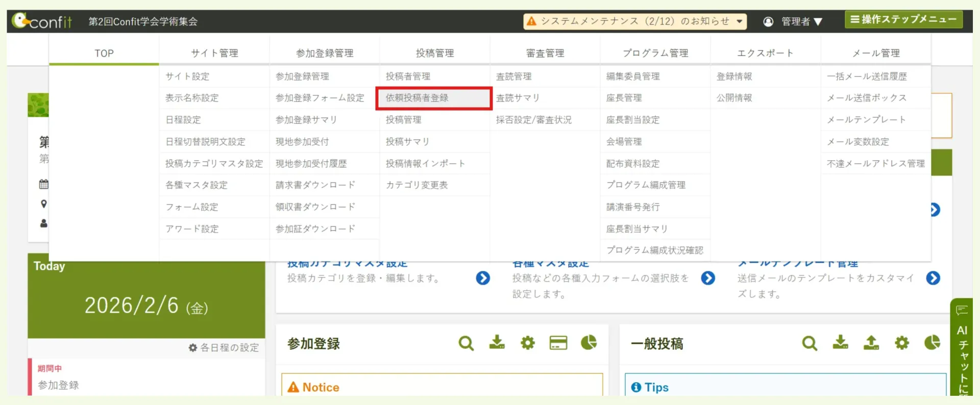Click the 管理者 user avatar icon
Screen dimensions: 980x405
(x=768, y=21)
